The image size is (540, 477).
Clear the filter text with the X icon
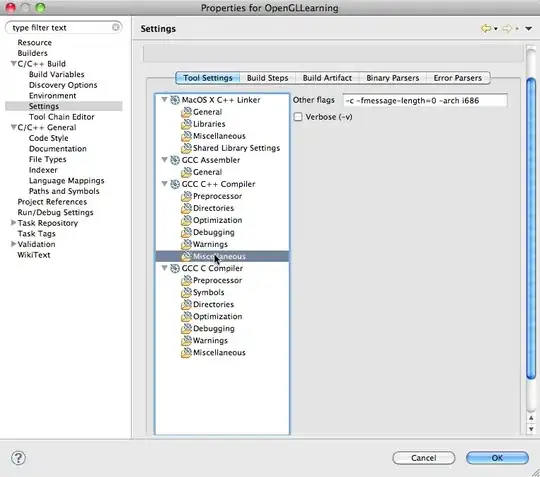pyautogui.click(x=116, y=27)
